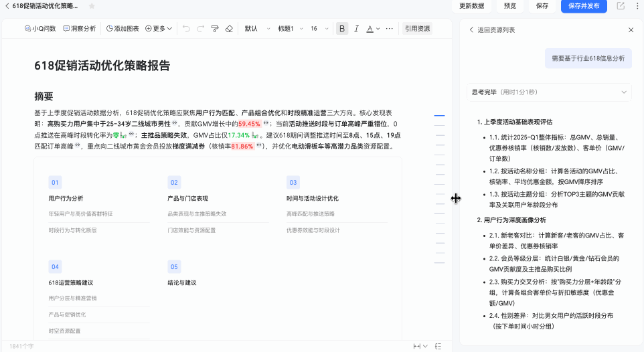Click the 59.45% highlighted value

point(249,124)
